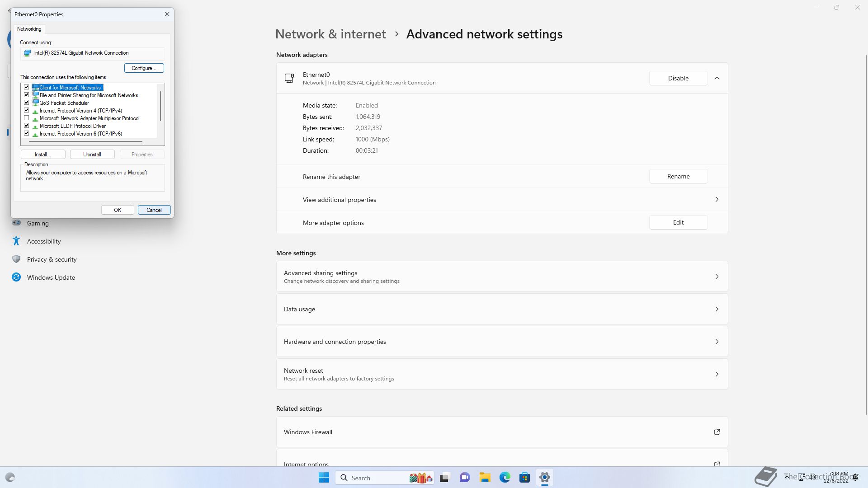Open the Networking tab
Screen dimensions: 868x488
(29, 29)
